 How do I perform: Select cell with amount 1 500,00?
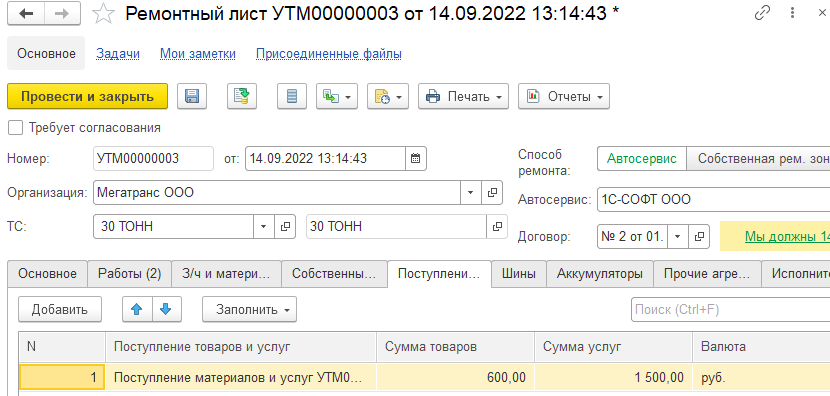click(x=614, y=378)
